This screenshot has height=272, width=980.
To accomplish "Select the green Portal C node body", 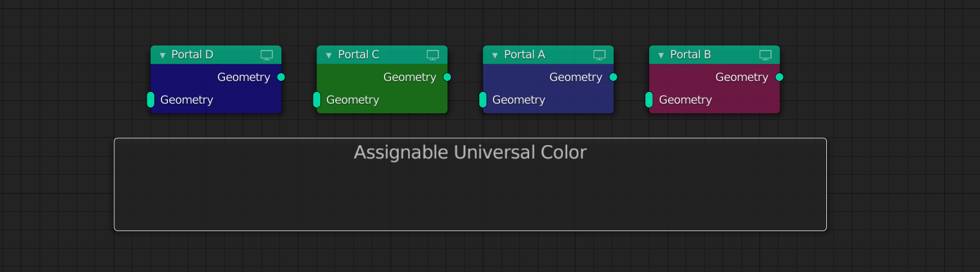I will 382,89.
